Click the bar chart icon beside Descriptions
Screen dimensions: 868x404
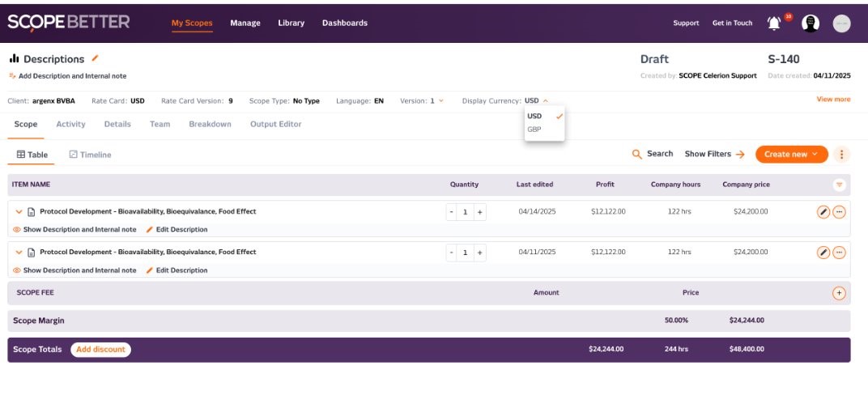[14, 58]
